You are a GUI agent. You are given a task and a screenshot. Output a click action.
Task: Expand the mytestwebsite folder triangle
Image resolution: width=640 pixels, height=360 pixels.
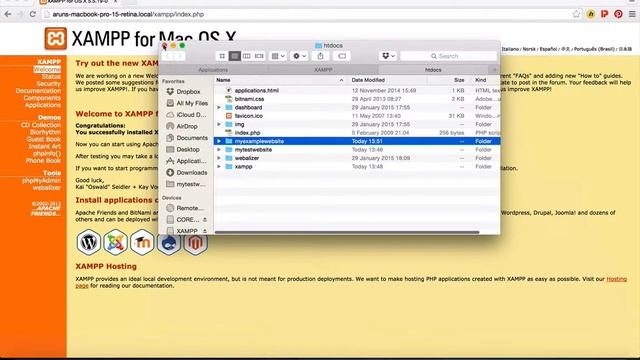point(219,150)
